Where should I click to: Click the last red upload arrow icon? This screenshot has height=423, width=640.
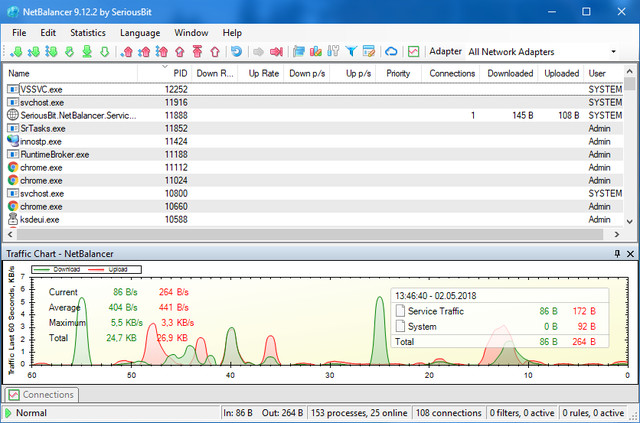[x=213, y=51]
